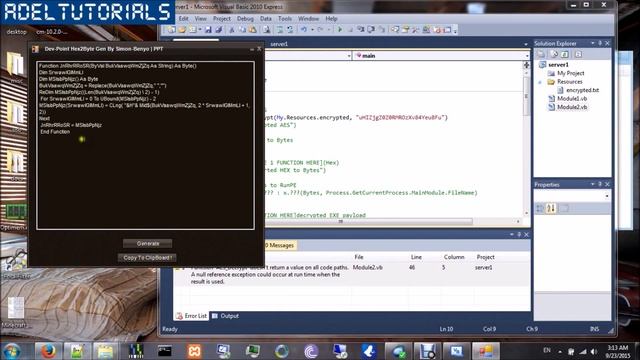Select Module1.vb in Solution Explorer
Viewport: 640px width, 360px height.
click(x=572, y=98)
